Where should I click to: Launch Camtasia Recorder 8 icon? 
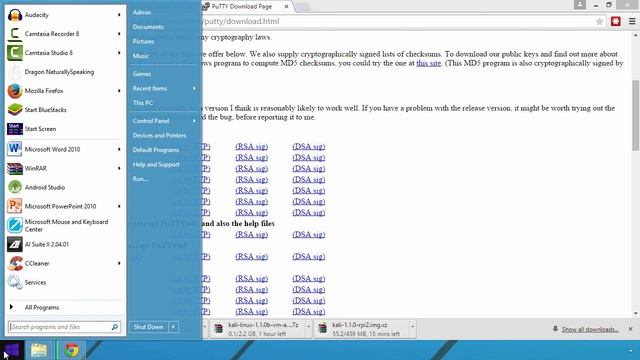(x=15, y=33)
